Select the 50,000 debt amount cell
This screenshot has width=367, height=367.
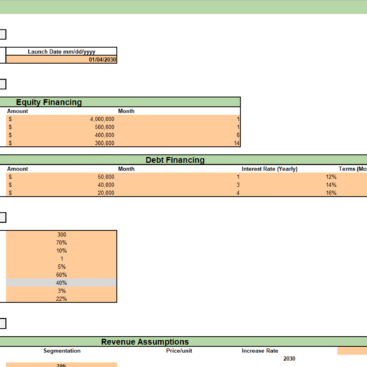[61, 177]
